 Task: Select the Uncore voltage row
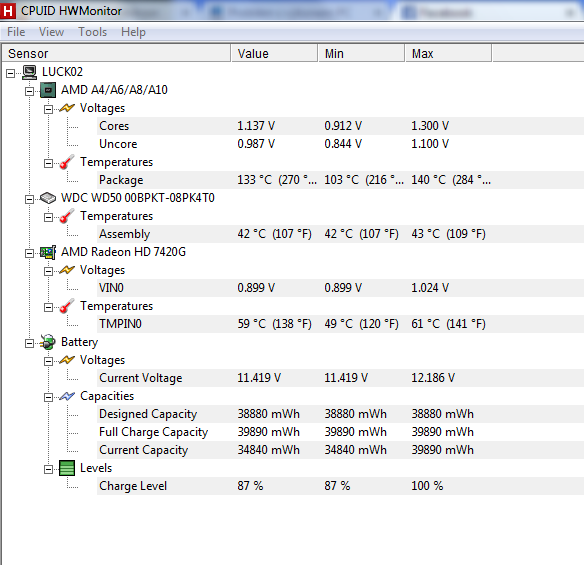click(x=340, y=144)
